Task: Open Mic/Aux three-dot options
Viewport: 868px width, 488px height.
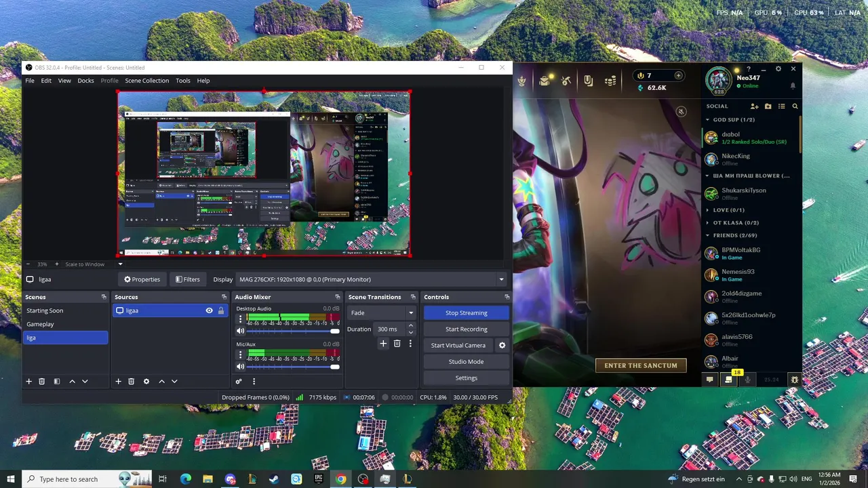Action: [x=239, y=354]
